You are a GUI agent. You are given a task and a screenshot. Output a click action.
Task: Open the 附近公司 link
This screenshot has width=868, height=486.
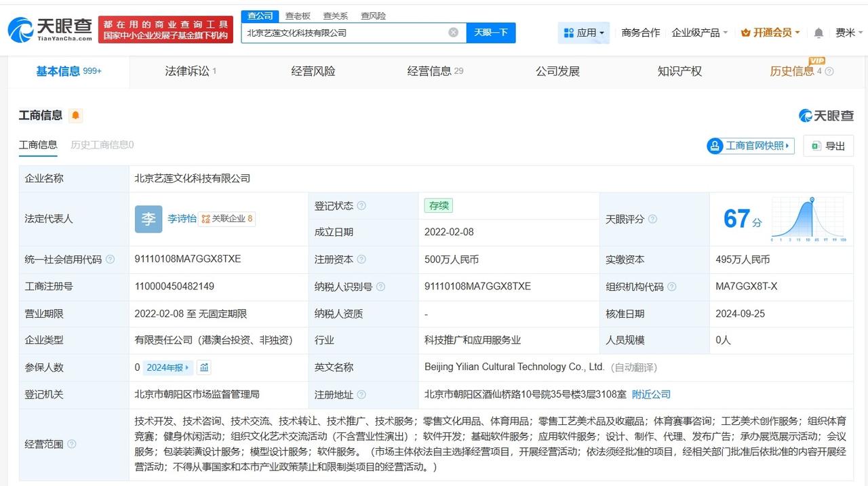(651, 394)
